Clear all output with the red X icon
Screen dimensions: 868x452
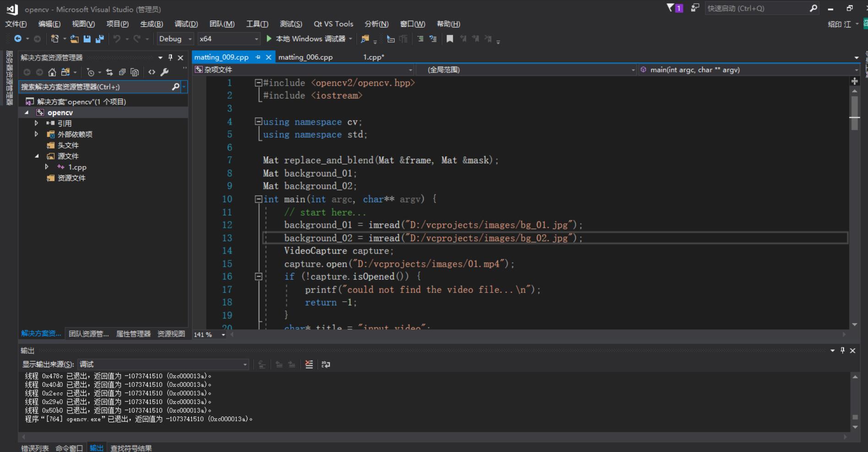(309, 364)
